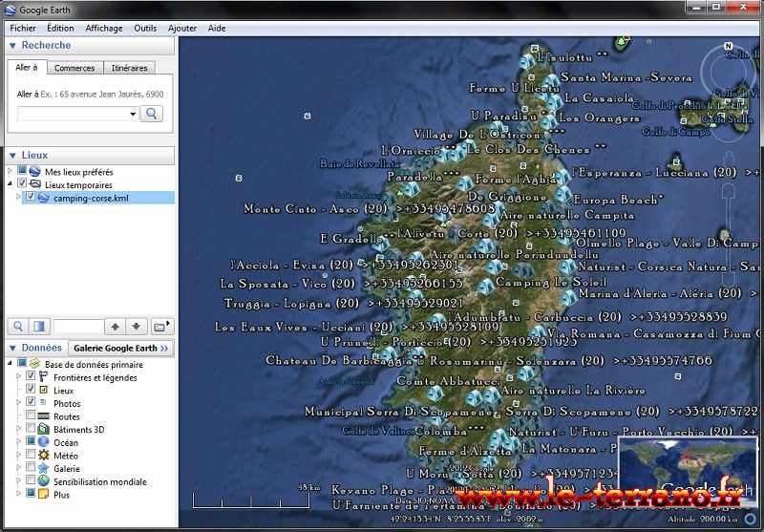Image resolution: width=764 pixels, height=532 pixels.
Task: Click the Camping Le Soleil tent placemark
Action: [485, 286]
